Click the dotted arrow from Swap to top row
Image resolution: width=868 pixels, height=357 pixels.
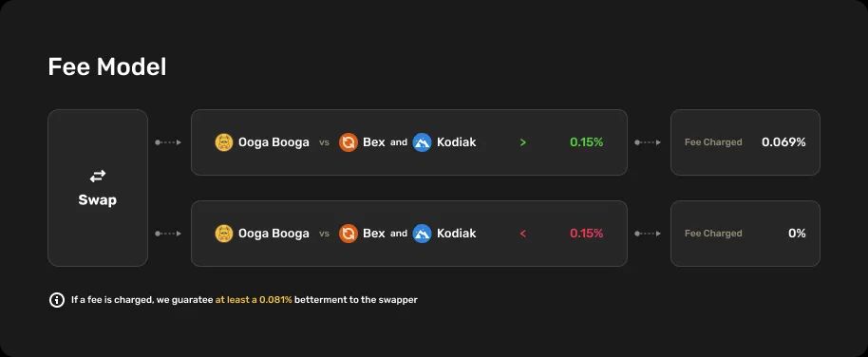[x=168, y=142]
